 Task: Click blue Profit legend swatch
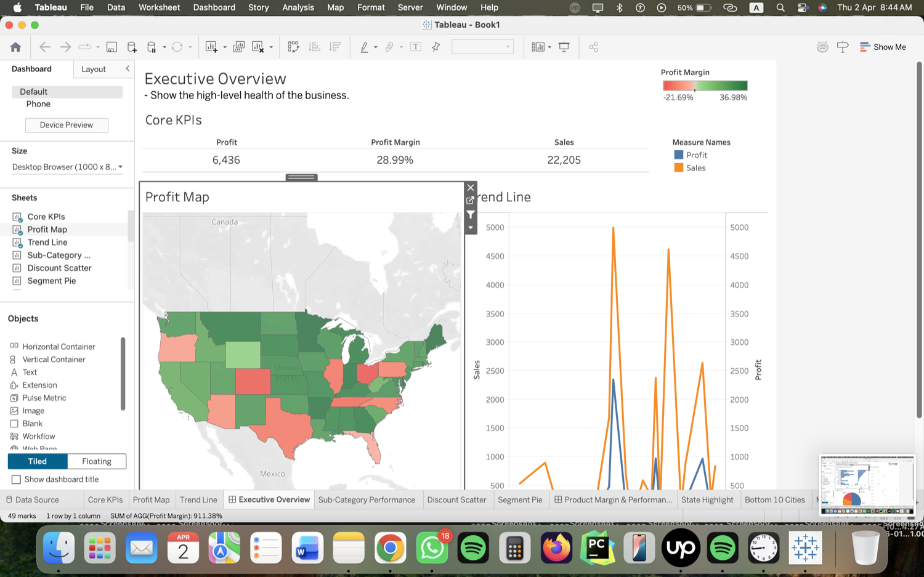(x=679, y=155)
